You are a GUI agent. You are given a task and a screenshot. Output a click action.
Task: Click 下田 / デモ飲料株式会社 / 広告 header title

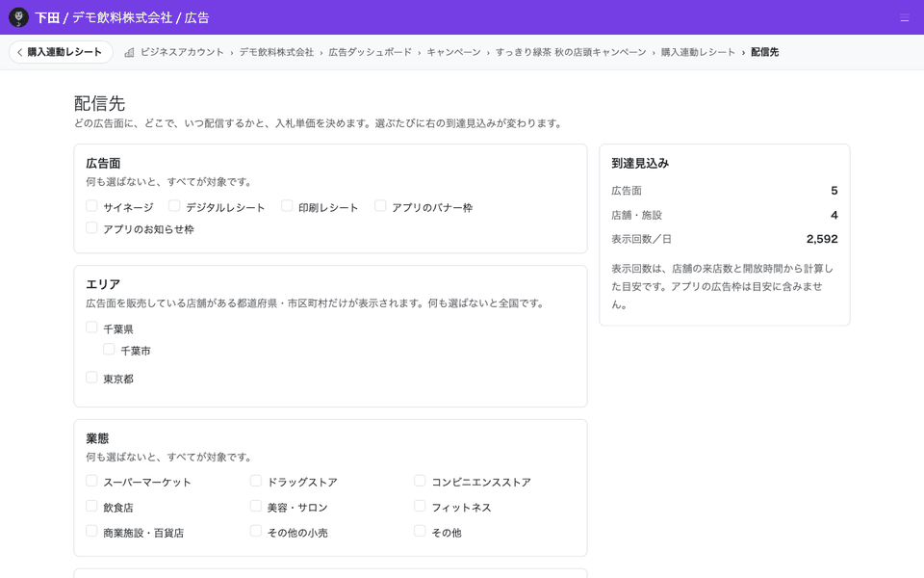click(x=122, y=17)
